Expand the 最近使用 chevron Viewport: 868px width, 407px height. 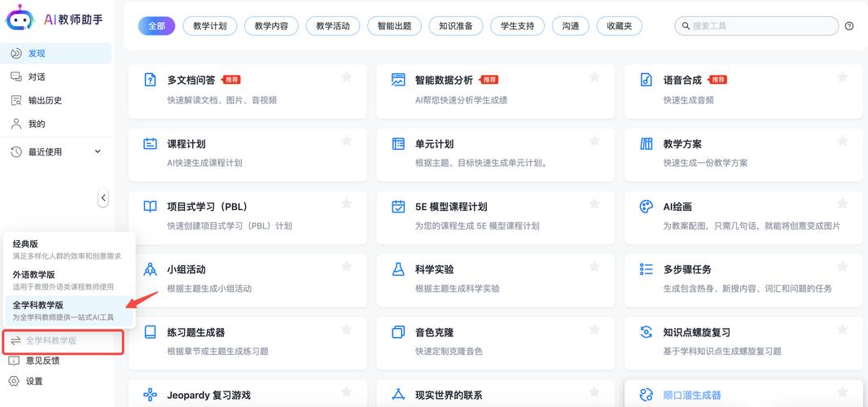click(98, 151)
